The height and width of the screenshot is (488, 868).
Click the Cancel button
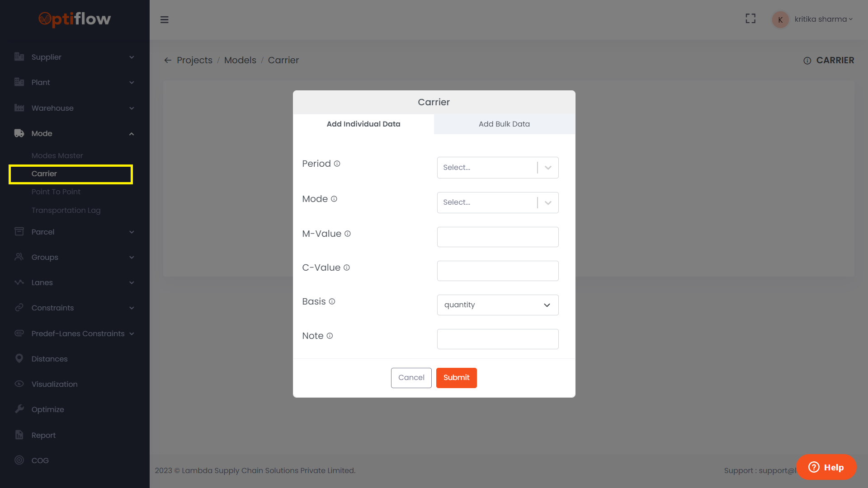[411, 378]
